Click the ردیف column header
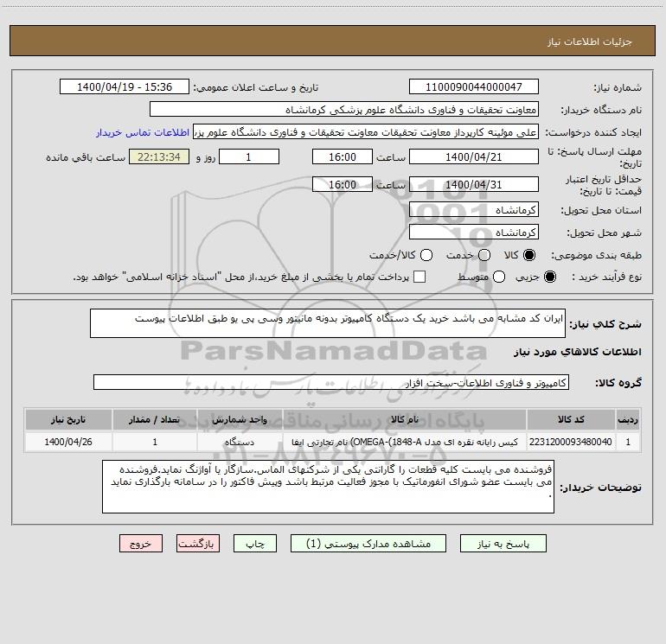This screenshot has width=666, height=644. pos(628,419)
